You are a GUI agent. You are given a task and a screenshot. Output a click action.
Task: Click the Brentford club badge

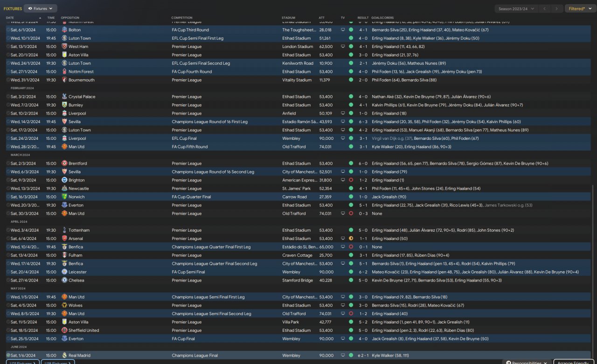[x=64, y=164]
